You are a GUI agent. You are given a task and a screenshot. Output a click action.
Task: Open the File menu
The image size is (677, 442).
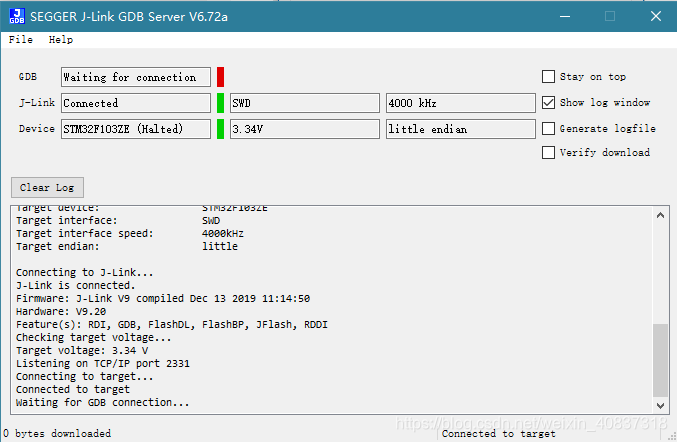[x=21, y=40]
